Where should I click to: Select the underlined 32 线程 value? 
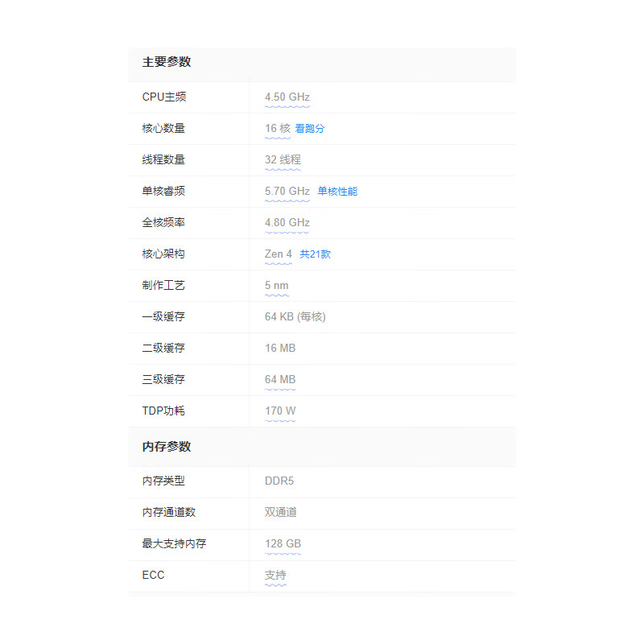point(283,159)
